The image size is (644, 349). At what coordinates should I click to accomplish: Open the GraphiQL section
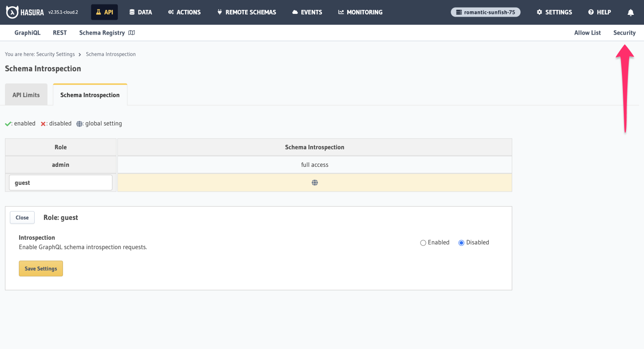pyautogui.click(x=27, y=32)
